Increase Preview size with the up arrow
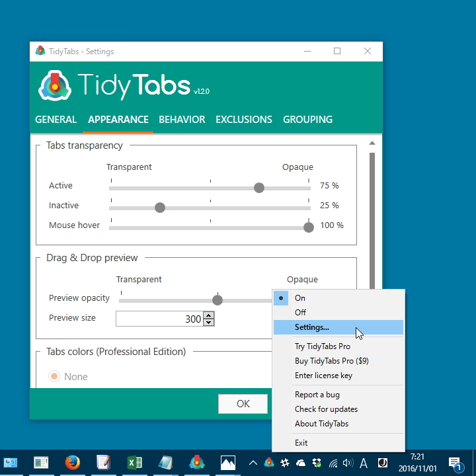 pos(208,315)
